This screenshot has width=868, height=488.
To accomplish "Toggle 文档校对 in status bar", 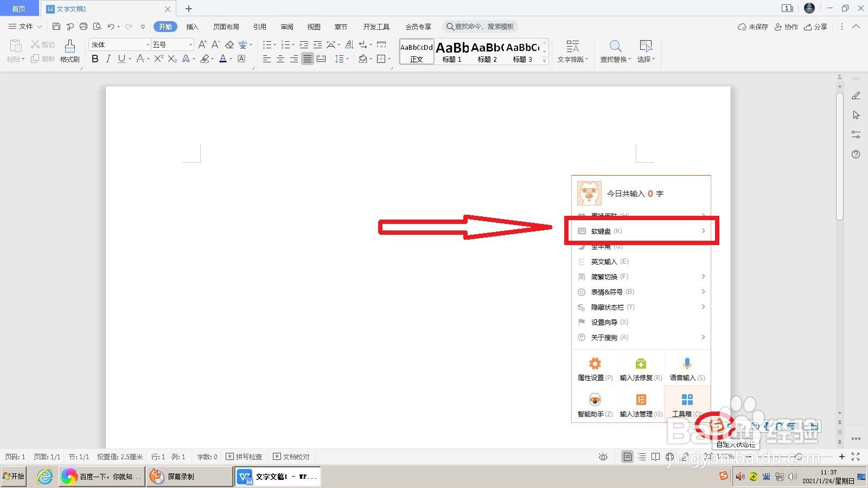I will pos(291,457).
